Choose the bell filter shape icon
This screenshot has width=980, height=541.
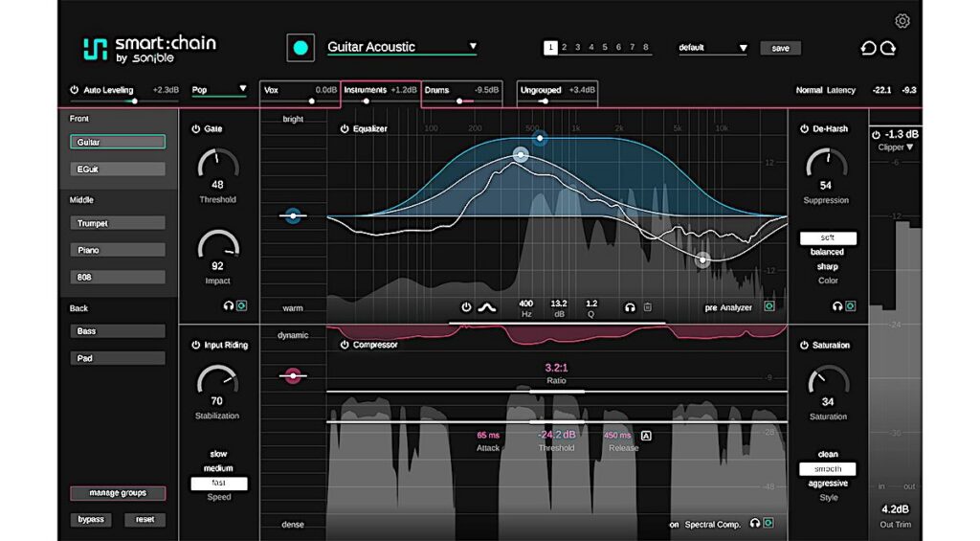[487, 307]
